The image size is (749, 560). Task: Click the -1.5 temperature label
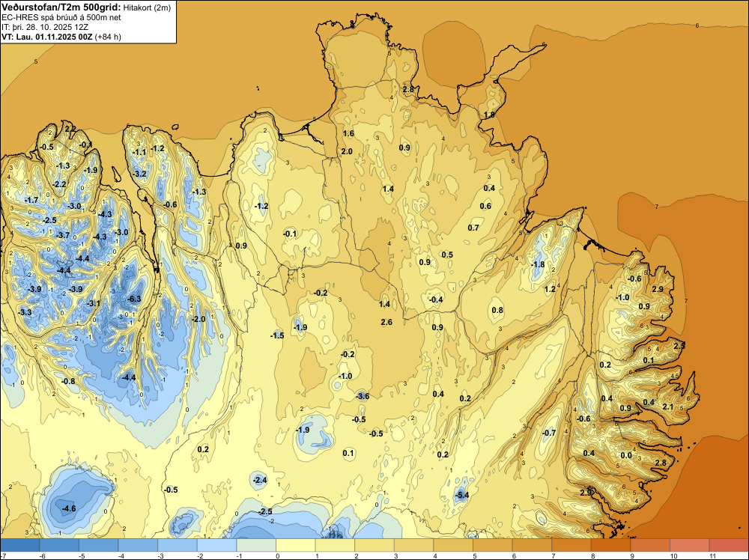[277, 335]
